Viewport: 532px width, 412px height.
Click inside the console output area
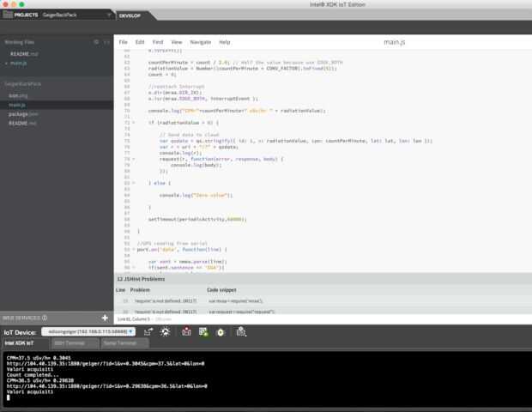[266, 379]
